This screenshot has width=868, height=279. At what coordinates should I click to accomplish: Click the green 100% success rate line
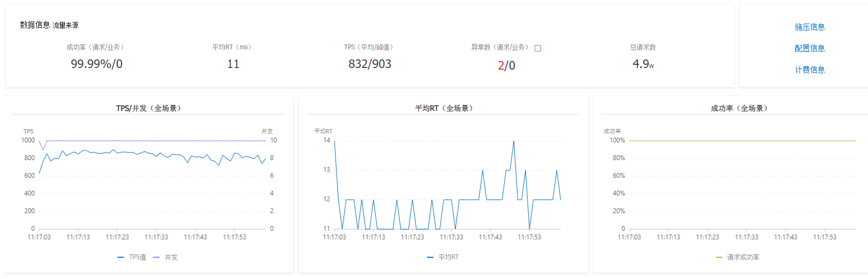[x=743, y=141]
